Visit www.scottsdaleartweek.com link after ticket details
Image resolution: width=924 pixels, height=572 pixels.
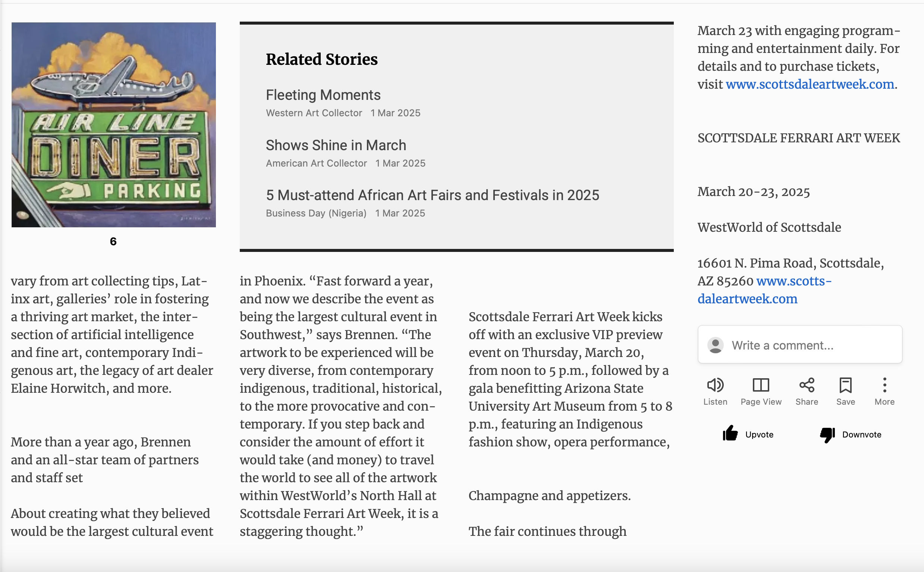point(810,84)
